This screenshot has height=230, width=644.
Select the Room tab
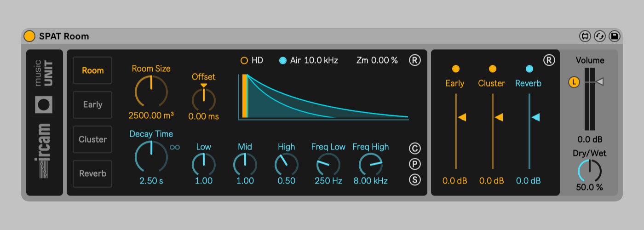pos(92,70)
